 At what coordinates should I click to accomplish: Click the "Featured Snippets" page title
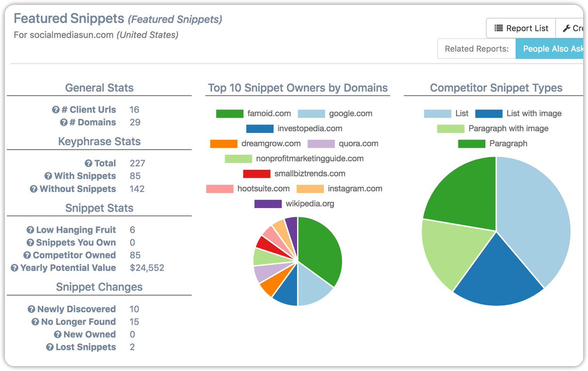tap(69, 19)
